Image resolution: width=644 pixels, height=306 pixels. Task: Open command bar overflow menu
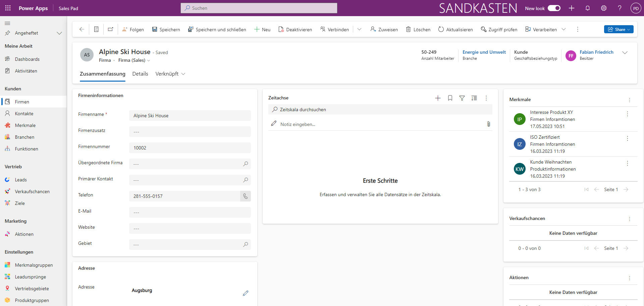578,29
